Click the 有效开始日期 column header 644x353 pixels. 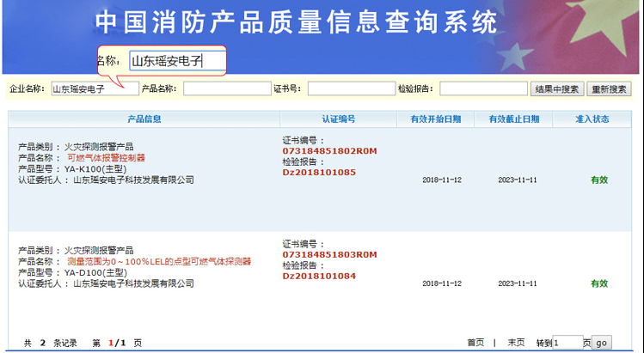[435, 119]
